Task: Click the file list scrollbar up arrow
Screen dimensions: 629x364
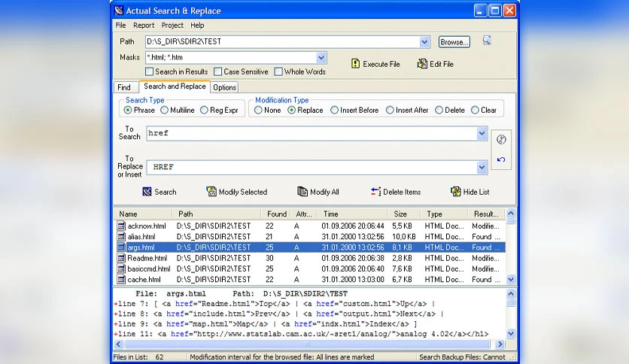Action: [511, 214]
